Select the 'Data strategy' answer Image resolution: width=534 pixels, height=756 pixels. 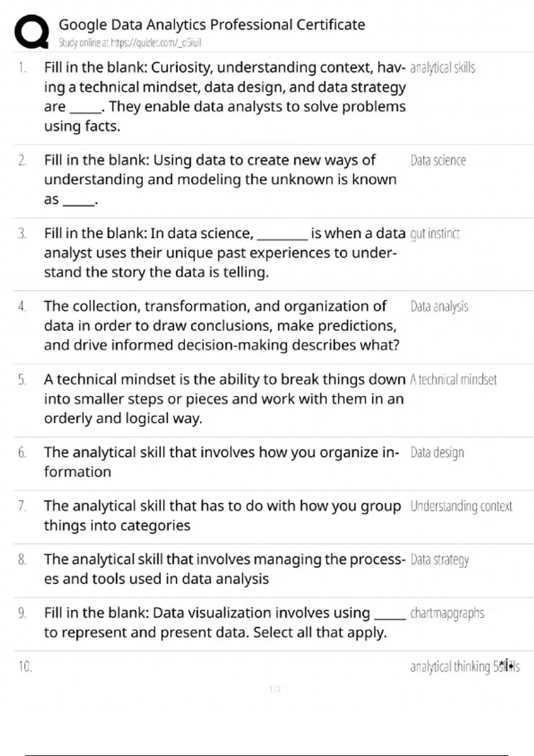pyautogui.click(x=440, y=559)
